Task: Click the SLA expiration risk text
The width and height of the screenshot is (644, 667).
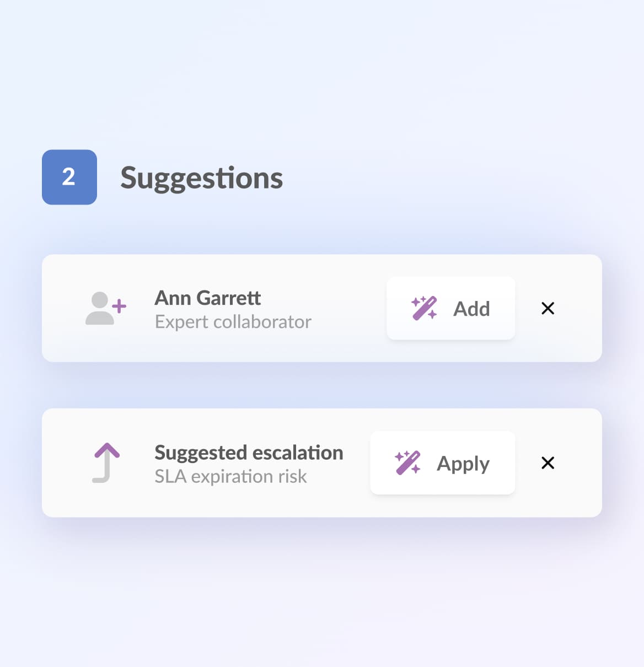Action: 230,476
